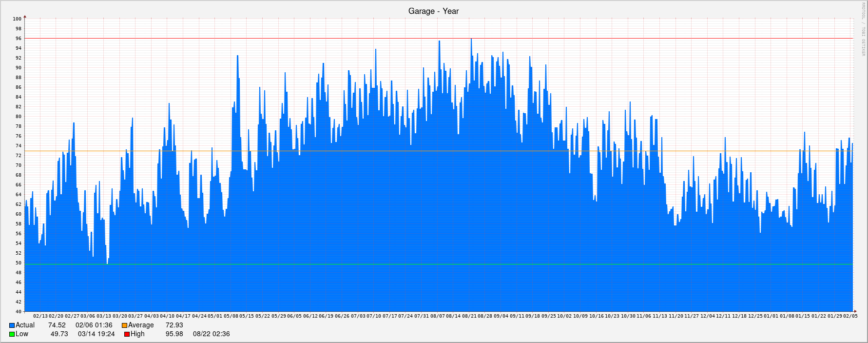Screen dimensions: 868x343
Task: Click the Low value 49.73
Action: tap(59, 334)
